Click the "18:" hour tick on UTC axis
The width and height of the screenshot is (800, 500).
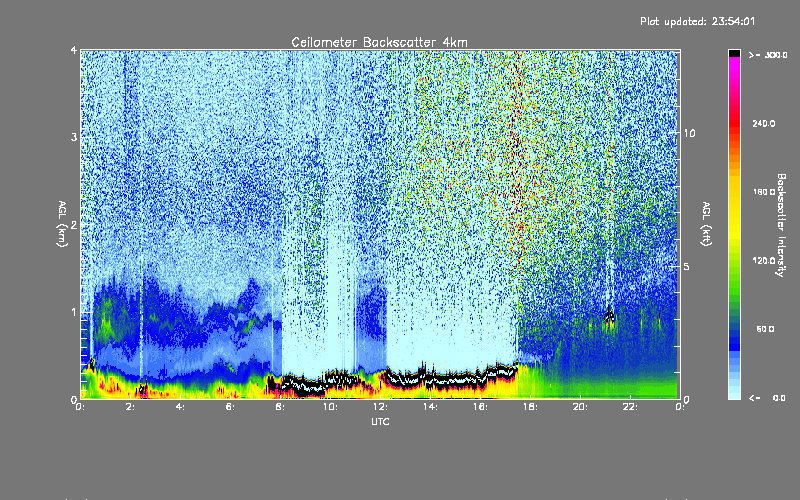pos(530,407)
